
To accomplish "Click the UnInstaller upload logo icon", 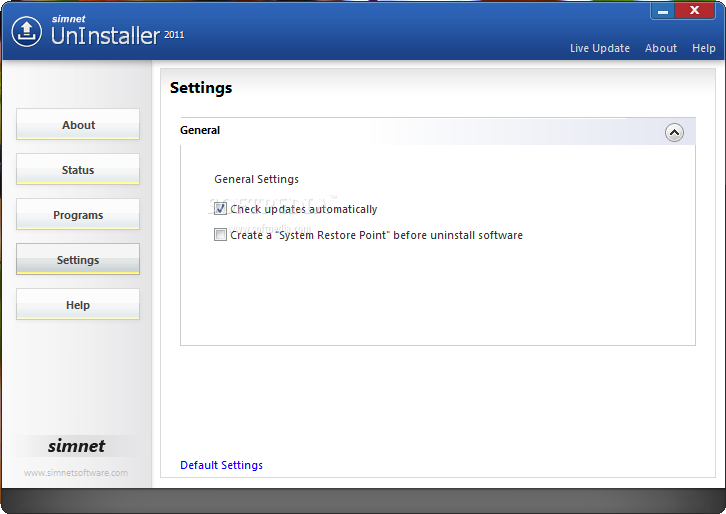I will coord(26,31).
